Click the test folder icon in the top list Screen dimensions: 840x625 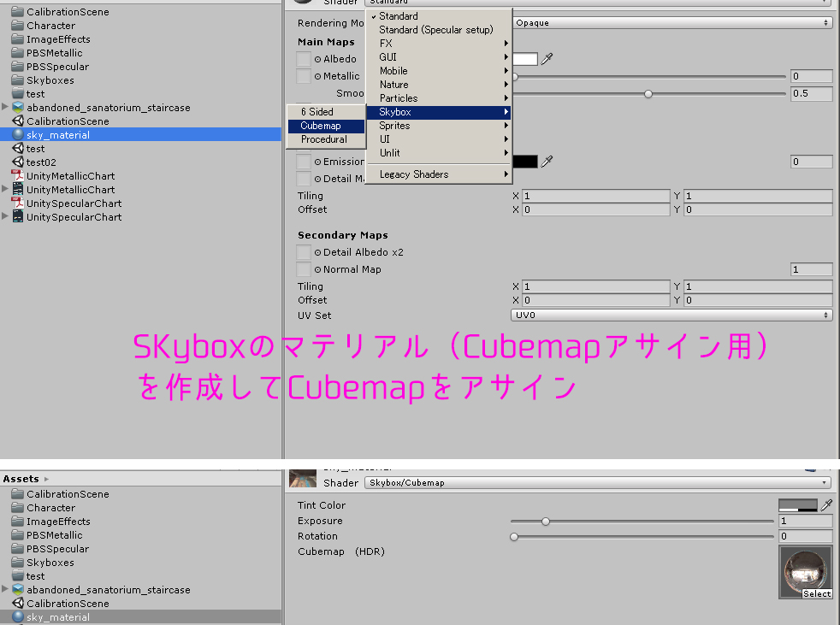pos(18,94)
